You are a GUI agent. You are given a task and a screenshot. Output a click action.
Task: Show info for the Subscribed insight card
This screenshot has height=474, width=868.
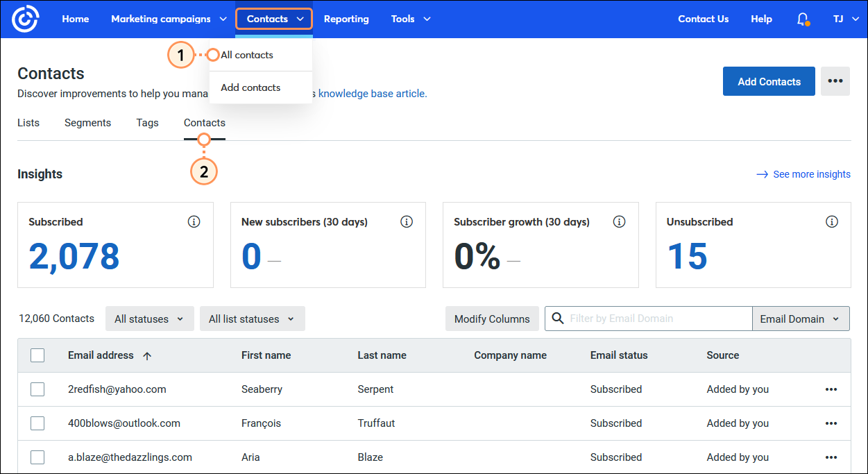194,222
